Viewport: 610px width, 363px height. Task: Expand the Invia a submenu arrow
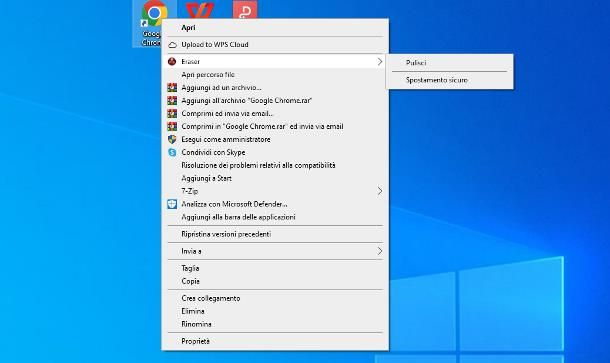[380, 251]
